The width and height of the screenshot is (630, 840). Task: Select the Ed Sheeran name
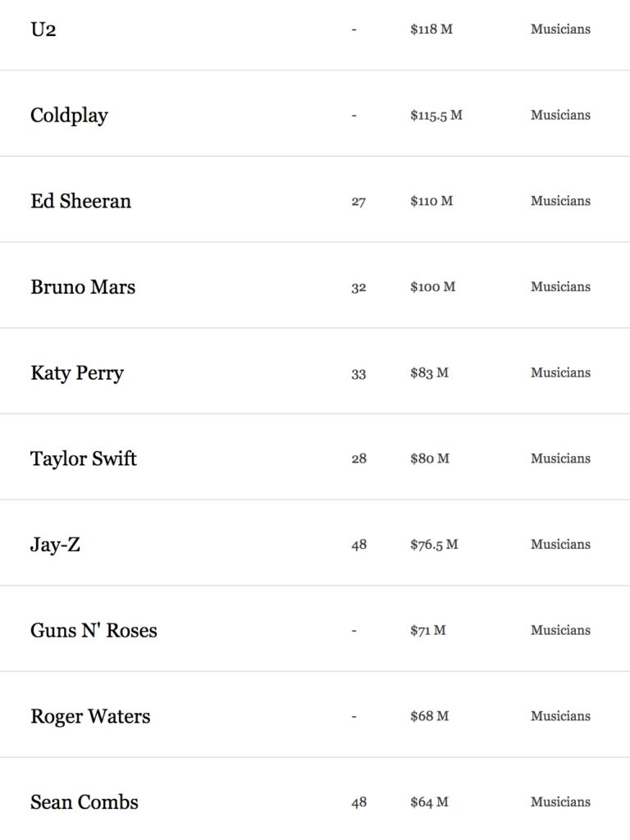(81, 201)
